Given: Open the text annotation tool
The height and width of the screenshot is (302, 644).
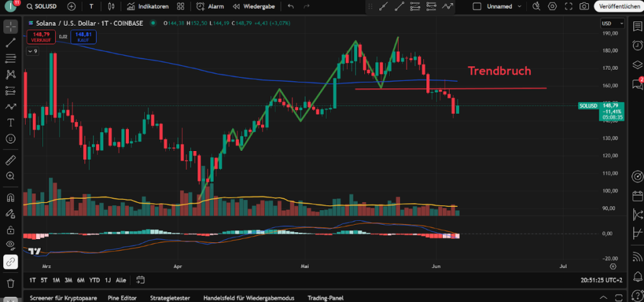Looking at the screenshot, I should point(11,122).
